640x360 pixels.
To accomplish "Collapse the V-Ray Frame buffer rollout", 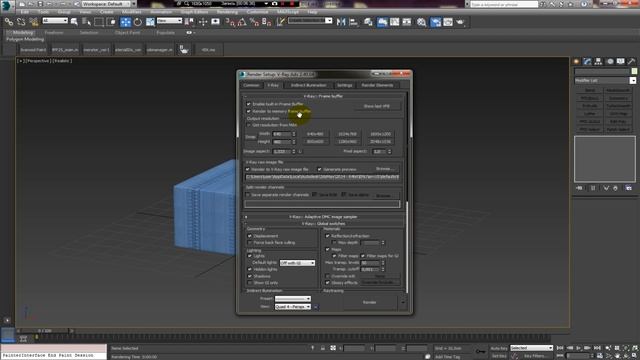I will [x=323, y=96].
